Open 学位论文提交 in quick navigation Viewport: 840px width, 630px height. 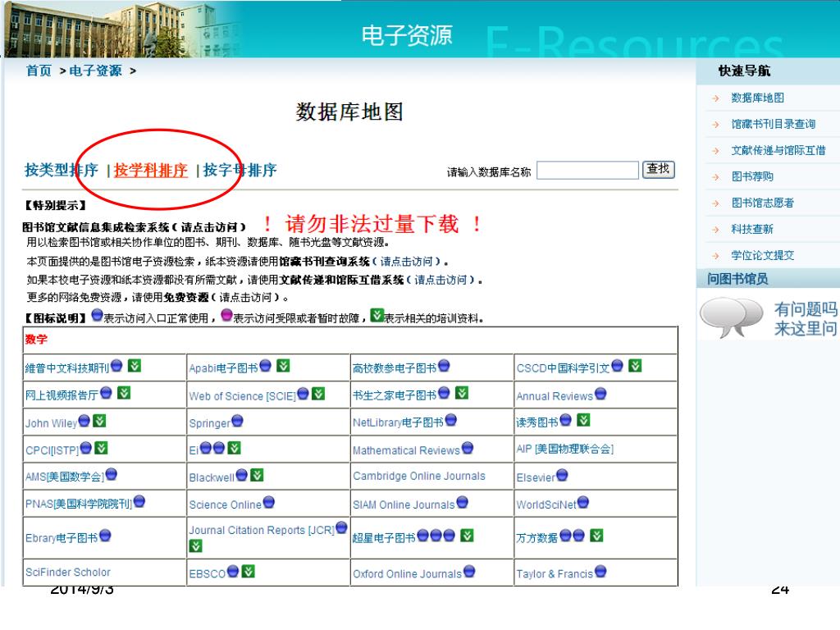[x=763, y=256]
